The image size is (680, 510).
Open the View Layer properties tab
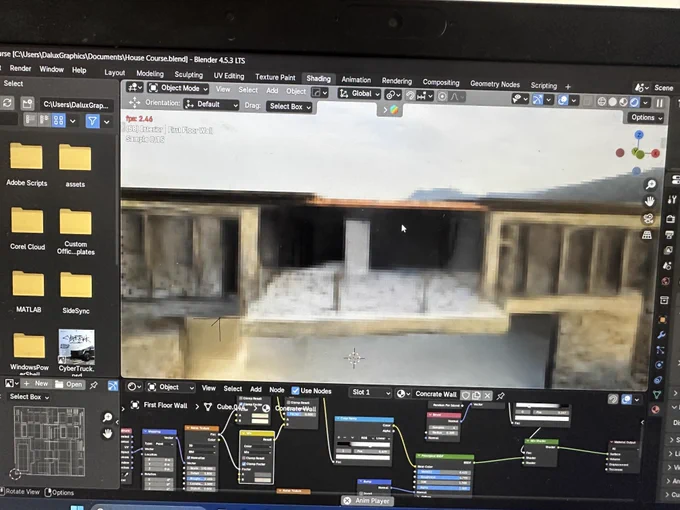(x=668, y=250)
